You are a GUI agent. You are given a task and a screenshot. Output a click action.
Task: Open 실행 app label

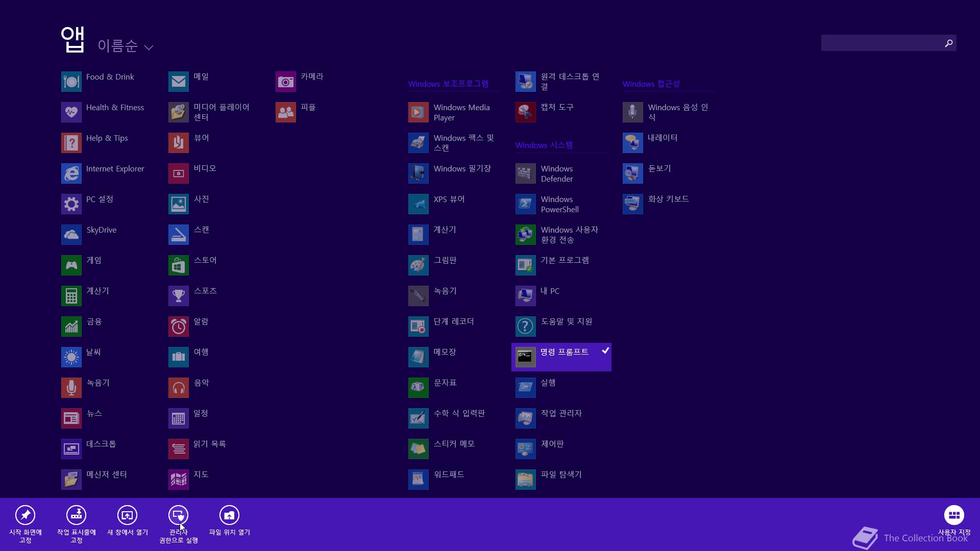click(548, 383)
